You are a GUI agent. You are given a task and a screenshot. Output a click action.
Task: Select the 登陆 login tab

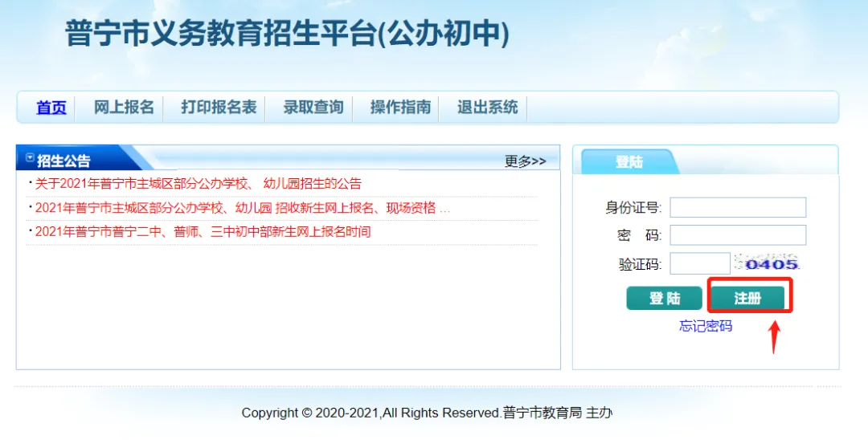click(x=629, y=162)
